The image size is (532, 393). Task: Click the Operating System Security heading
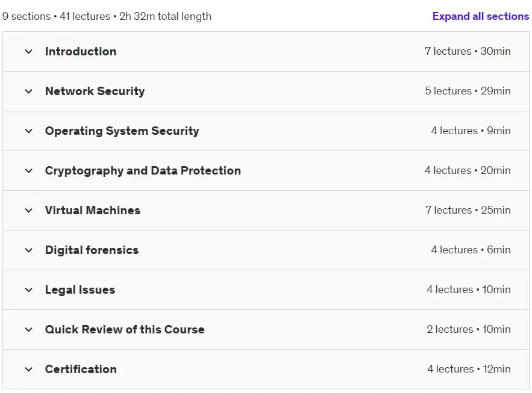(x=122, y=131)
